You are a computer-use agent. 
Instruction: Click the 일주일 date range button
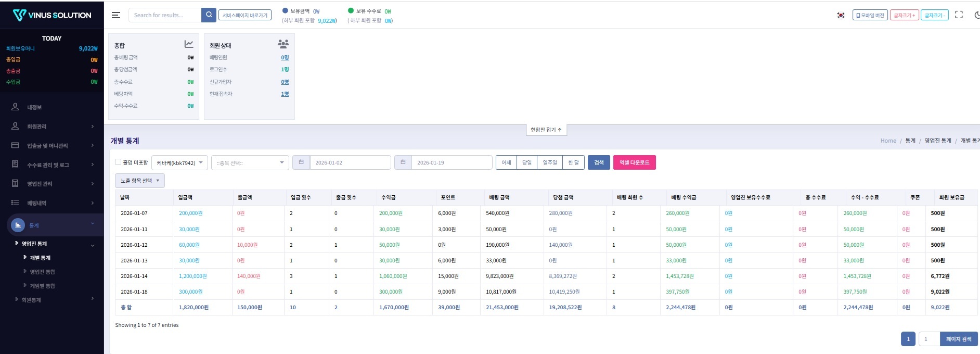(x=549, y=162)
